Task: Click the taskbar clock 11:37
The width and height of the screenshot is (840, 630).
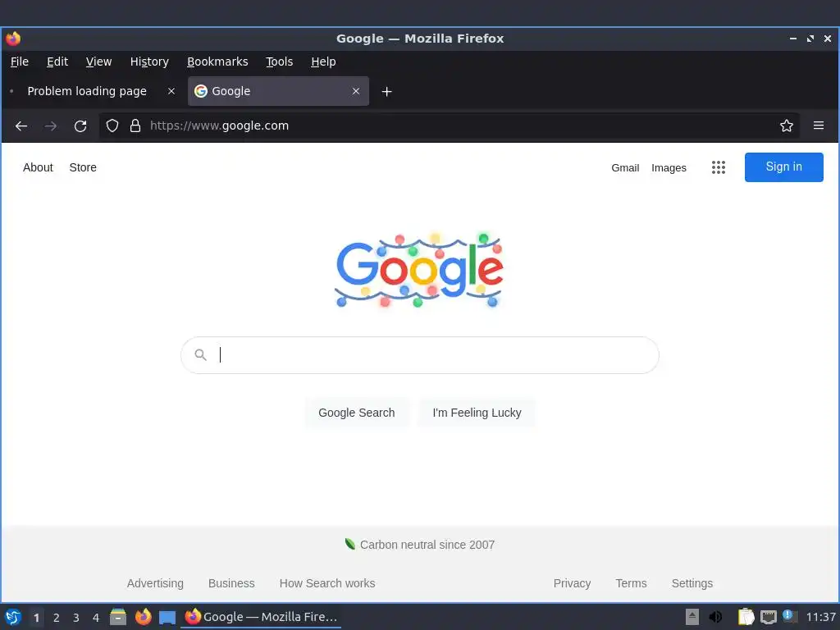Action: [x=820, y=617]
